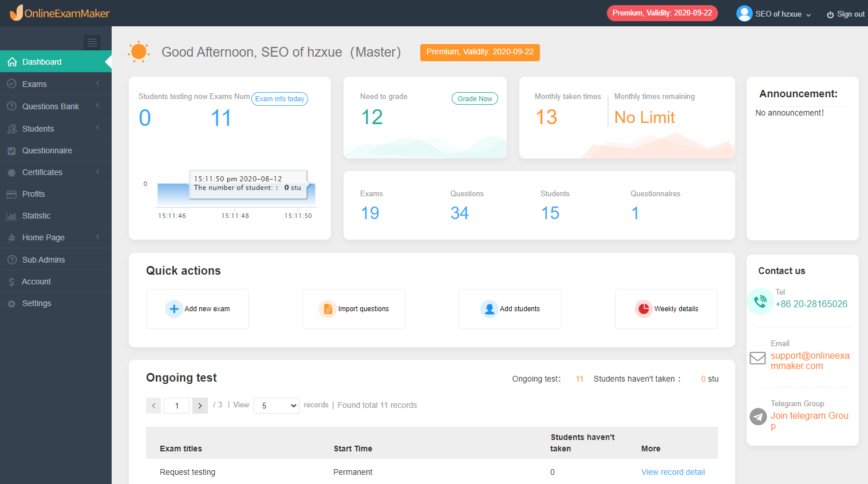Image resolution: width=868 pixels, height=484 pixels.
Task: Click the red pie chart Weekly details icon
Action: [x=644, y=309]
